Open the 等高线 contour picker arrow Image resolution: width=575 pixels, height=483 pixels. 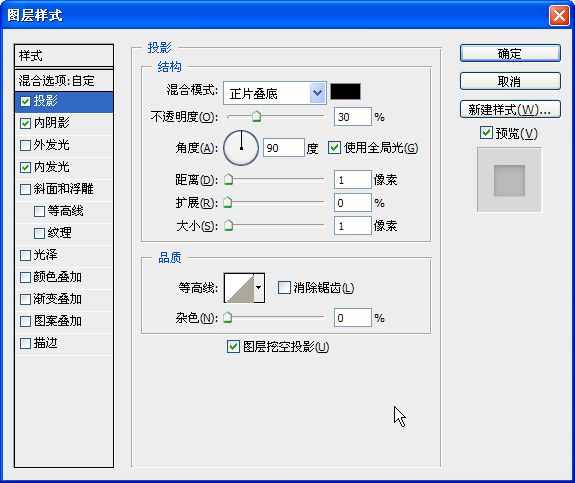tap(259, 288)
